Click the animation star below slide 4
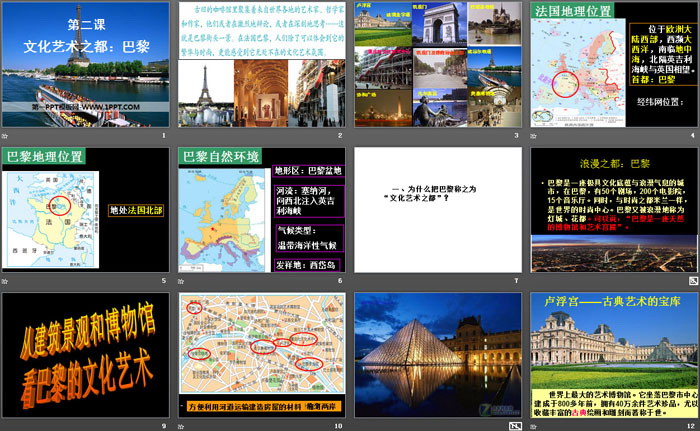 (534, 135)
